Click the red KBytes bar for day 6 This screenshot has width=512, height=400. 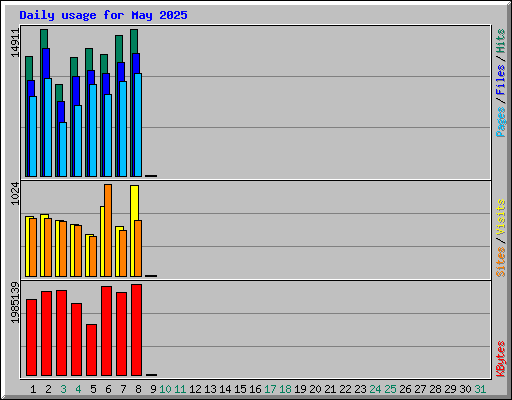106,331
